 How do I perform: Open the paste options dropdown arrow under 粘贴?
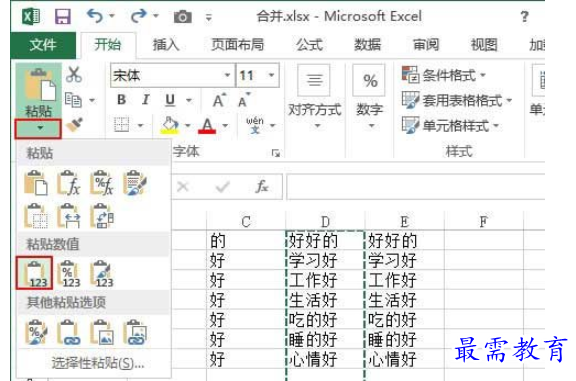coord(38,129)
